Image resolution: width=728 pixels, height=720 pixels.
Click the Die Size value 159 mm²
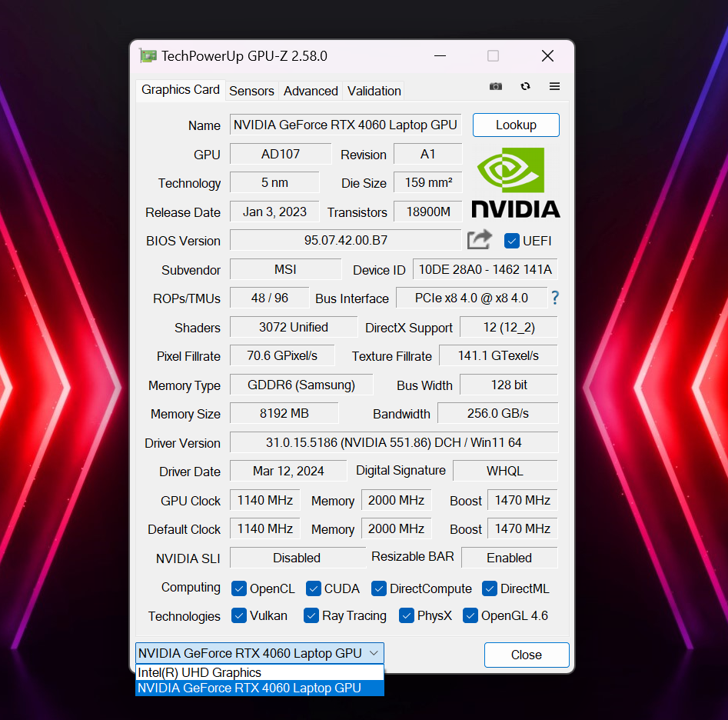point(427,182)
